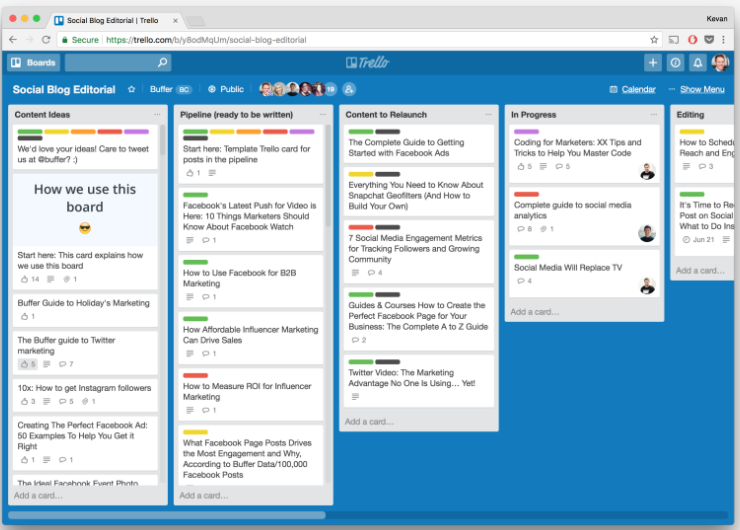Open the How Affordable Influencer Marketing card

click(251, 337)
